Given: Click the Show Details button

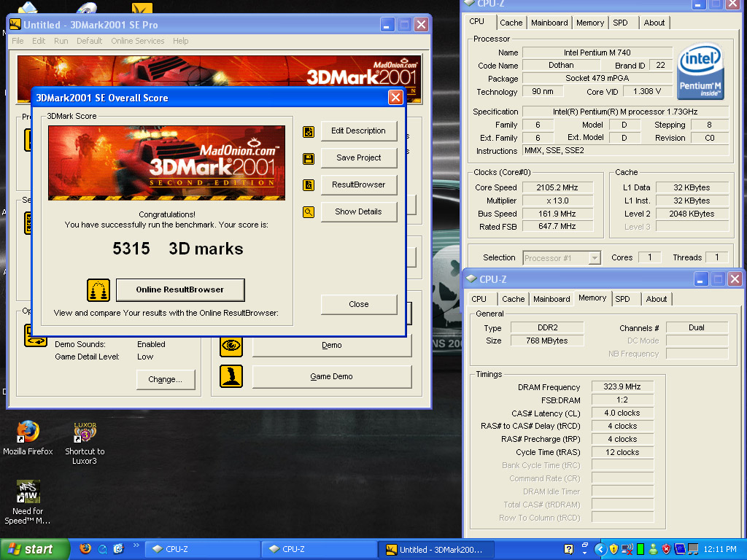Looking at the screenshot, I should click(x=359, y=212).
